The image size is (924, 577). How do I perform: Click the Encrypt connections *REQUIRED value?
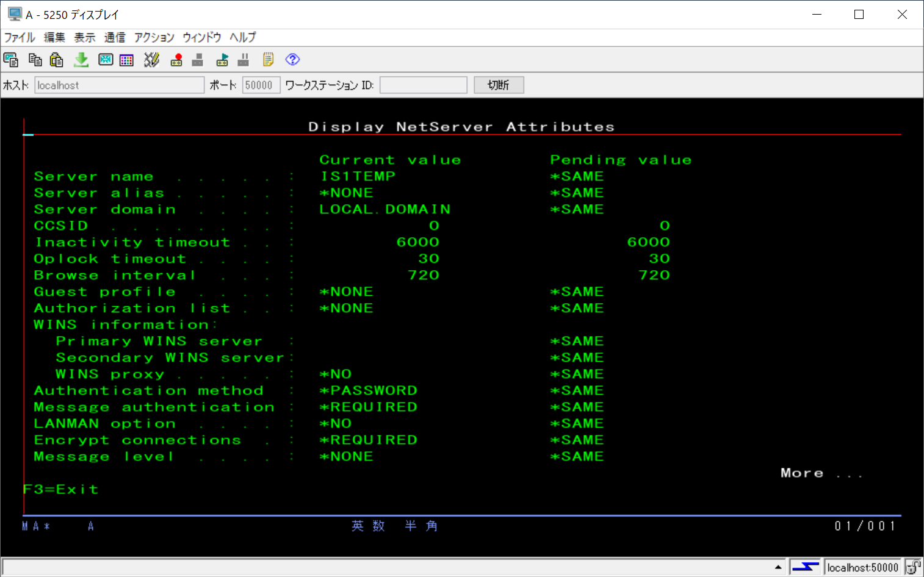[x=369, y=440]
